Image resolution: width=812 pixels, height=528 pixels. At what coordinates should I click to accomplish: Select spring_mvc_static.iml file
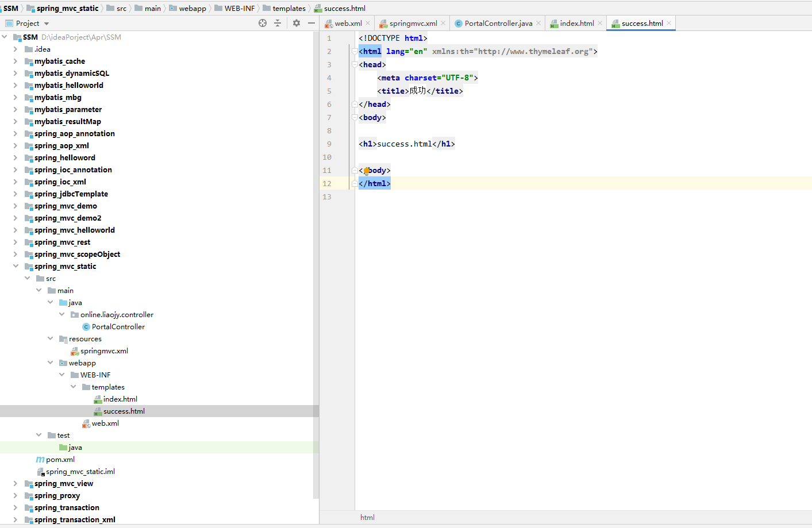[80, 471]
